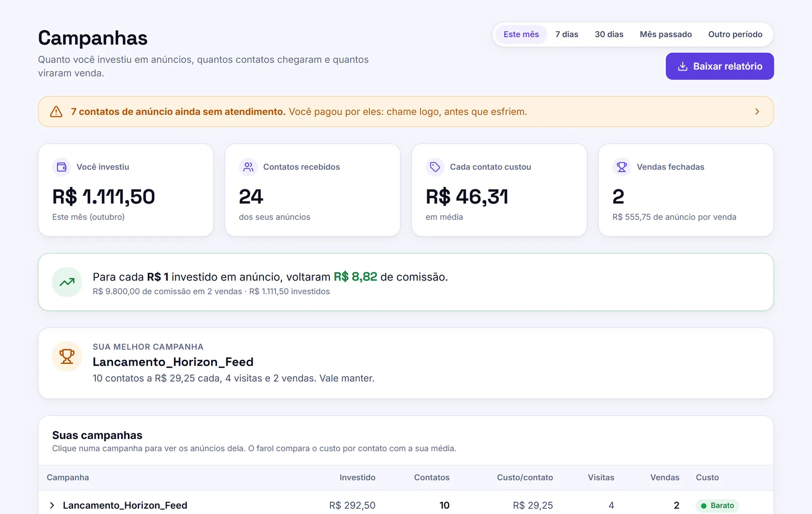Click the 'R$ 29,25' cost per contact cell
812x514 pixels.
coord(533,505)
